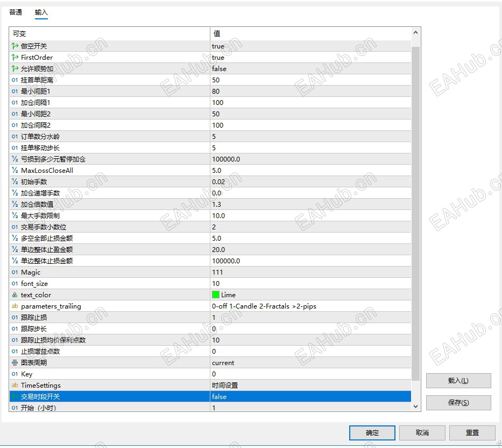The width and height of the screenshot is (502, 448).
Task: Click the double icon beside 亏损到多少元暂停加仓
Action: pos(15,159)
